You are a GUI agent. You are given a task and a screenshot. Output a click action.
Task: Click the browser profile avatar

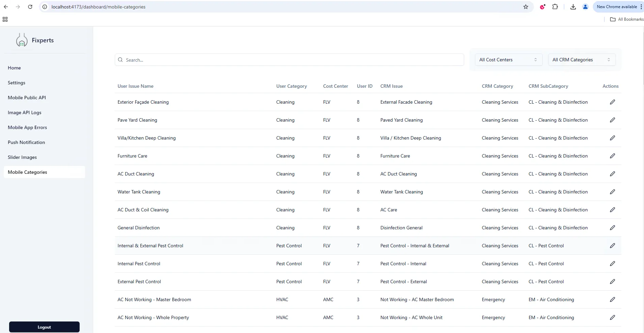coord(585,7)
